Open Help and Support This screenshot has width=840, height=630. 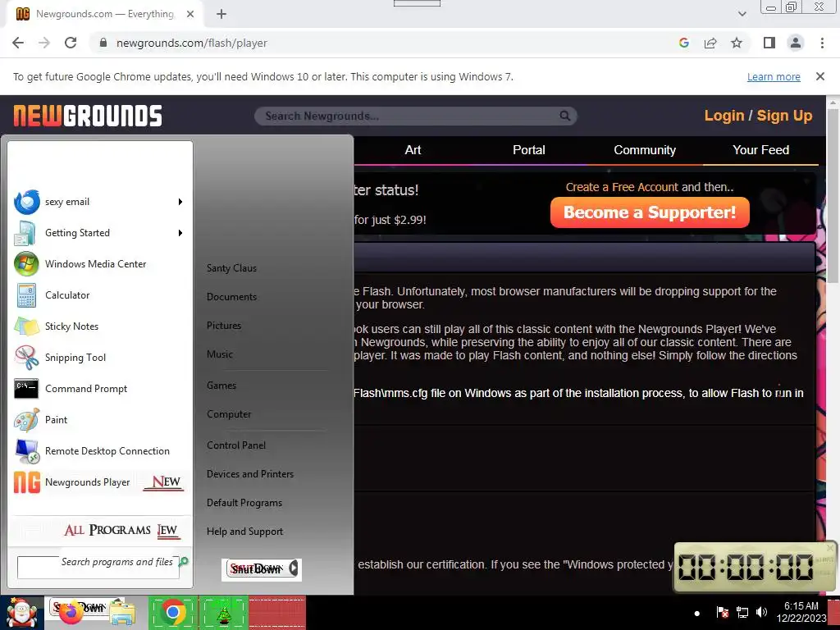pyautogui.click(x=244, y=532)
